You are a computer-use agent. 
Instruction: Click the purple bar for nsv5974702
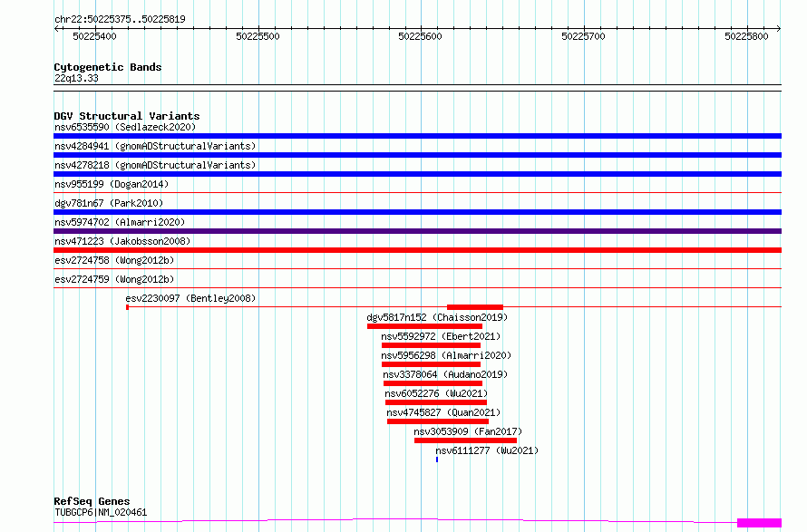tap(417, 231)
